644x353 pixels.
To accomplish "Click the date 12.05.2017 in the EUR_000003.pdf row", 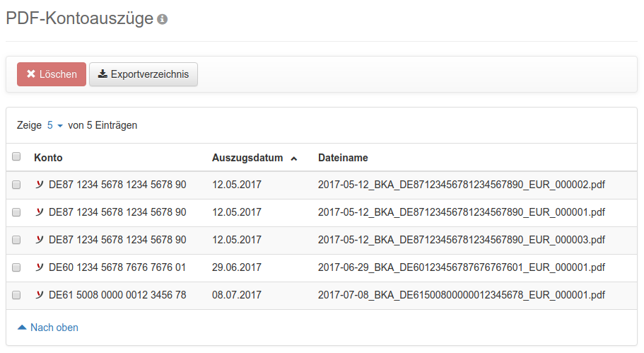I will click(x=237, y=240).
